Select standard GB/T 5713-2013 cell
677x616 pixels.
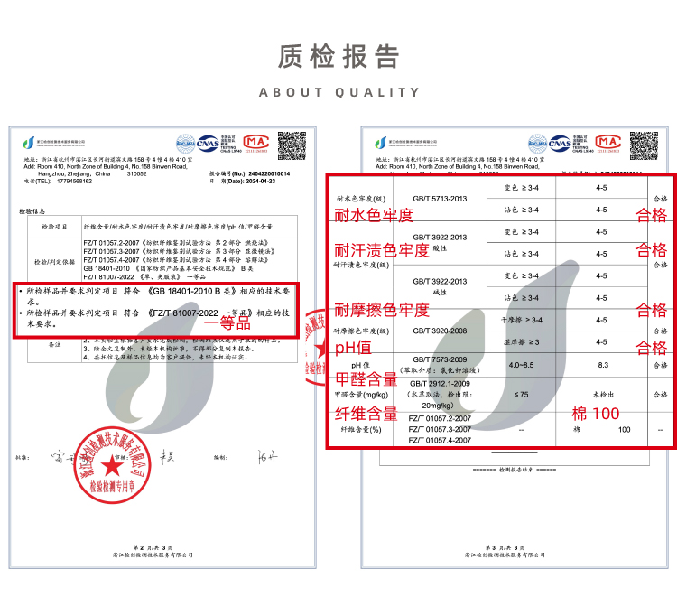(440, 199)
